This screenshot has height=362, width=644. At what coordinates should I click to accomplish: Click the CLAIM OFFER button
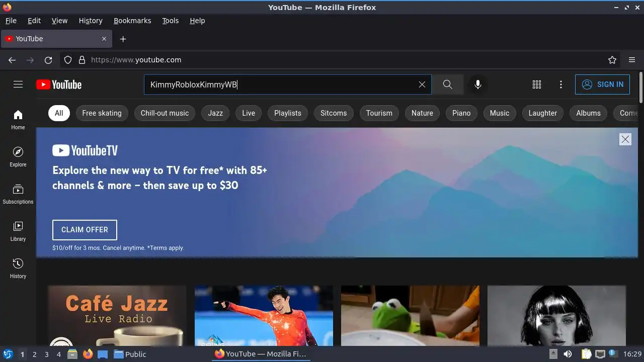pyautogui.click(x=85, y=230)
